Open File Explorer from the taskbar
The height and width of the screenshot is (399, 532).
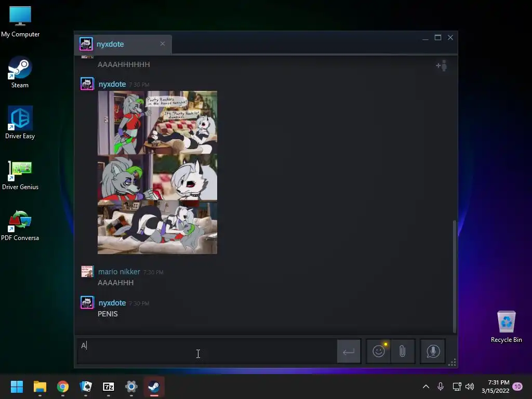(x=39, y=387)
